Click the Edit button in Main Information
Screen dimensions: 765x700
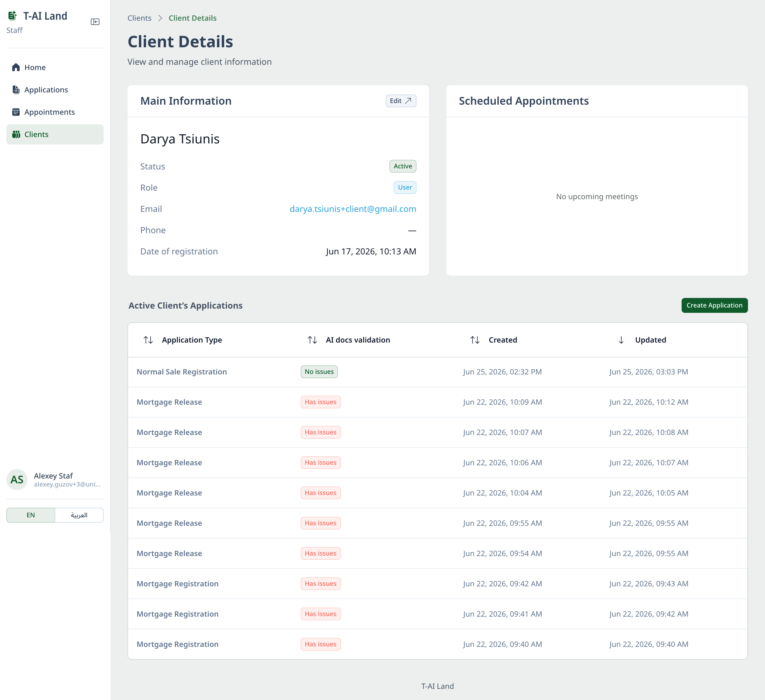401,101
